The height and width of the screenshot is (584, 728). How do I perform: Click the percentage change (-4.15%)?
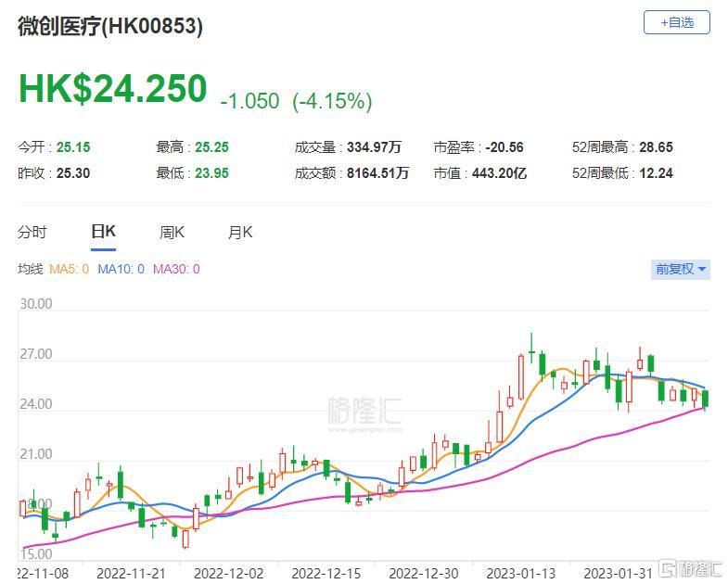tap(332, 101)
